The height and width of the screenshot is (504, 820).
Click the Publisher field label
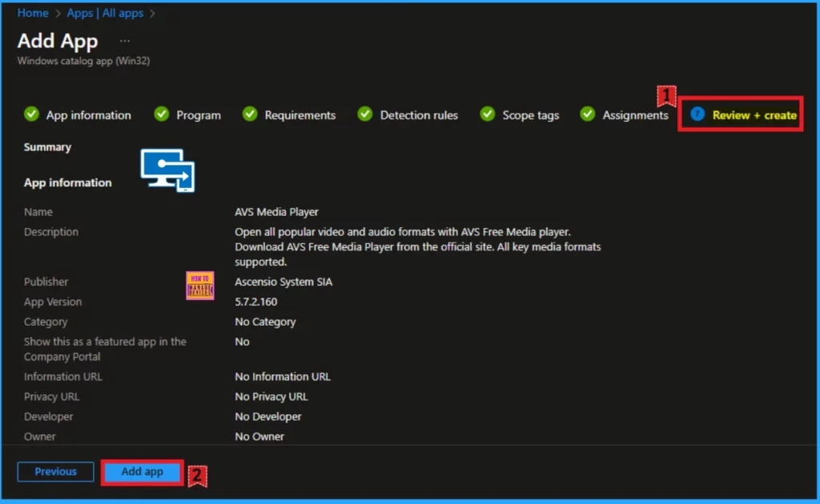click(46, 282)
